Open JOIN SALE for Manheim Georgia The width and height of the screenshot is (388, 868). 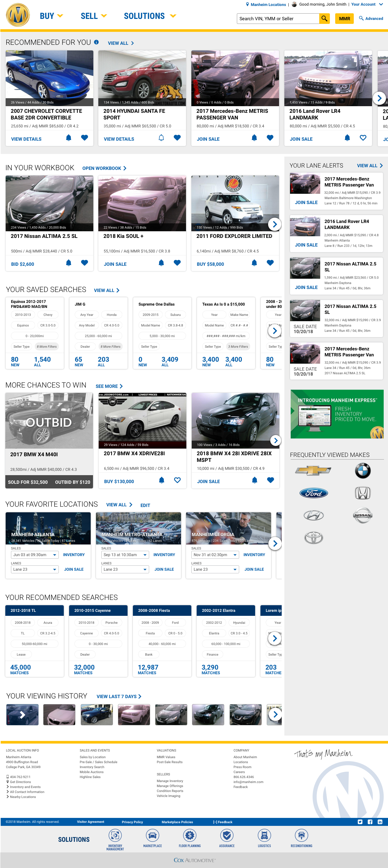(x=254, y=569)
